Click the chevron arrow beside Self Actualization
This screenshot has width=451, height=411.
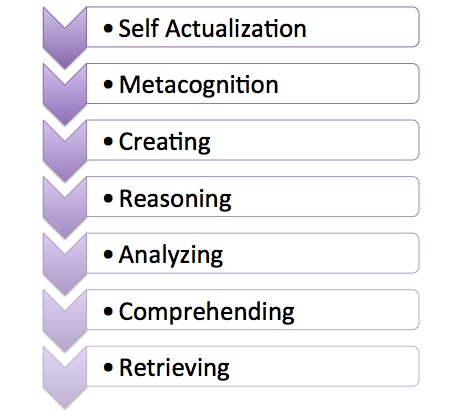[65, 38]
